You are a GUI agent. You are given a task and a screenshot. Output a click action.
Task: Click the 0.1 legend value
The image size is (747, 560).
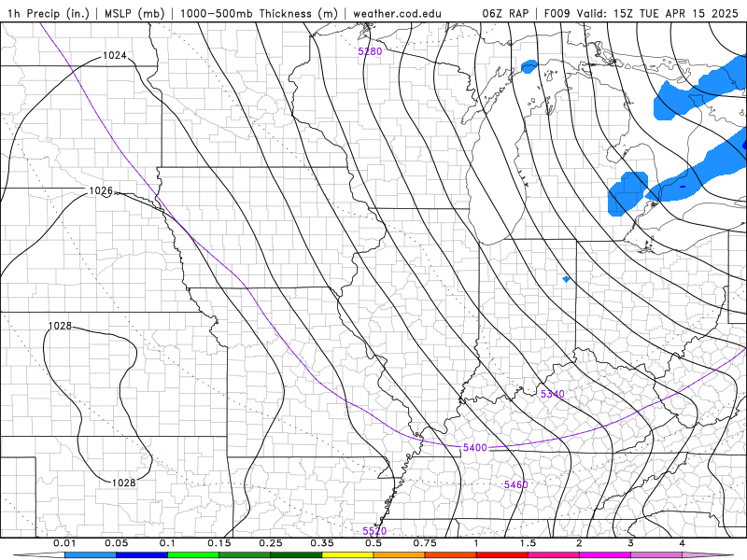coord(167,543)
